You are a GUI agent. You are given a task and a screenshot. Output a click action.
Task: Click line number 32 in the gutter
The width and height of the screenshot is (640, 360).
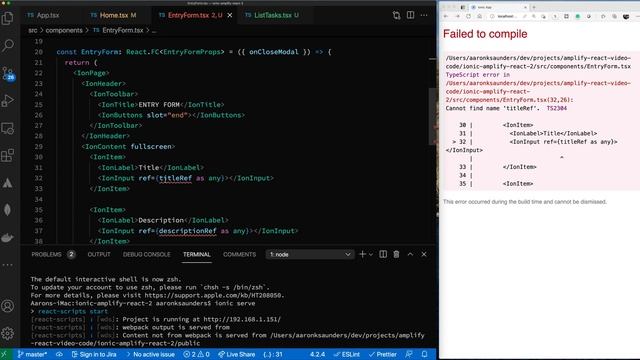(x=39, y=178)
